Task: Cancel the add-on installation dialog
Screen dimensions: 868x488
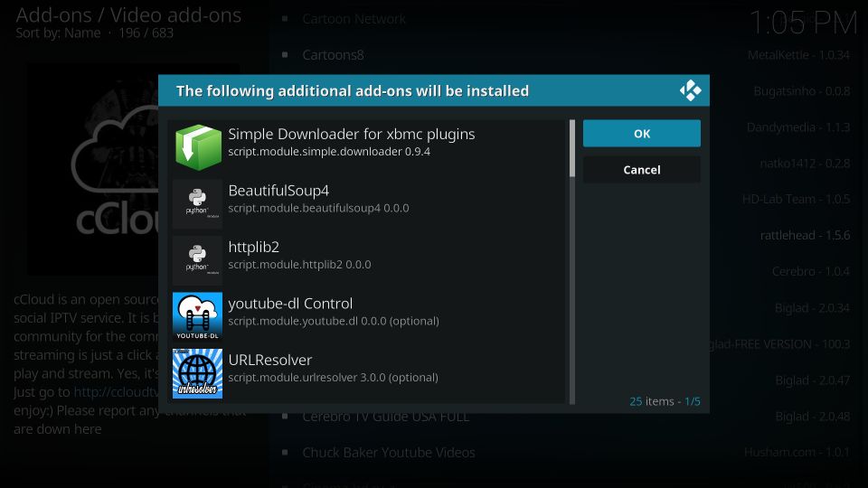Action: tap(642, 170)
